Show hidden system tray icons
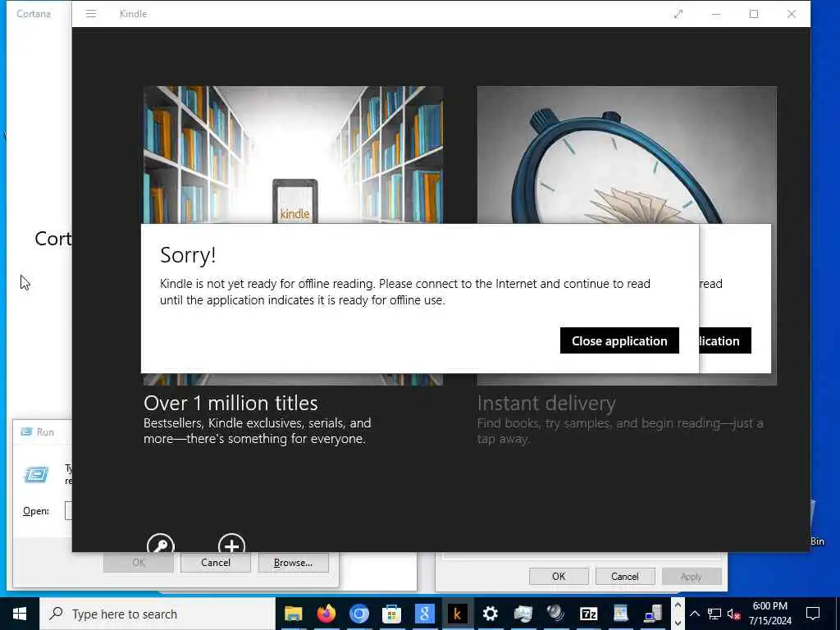 click(x=694, y=614)
